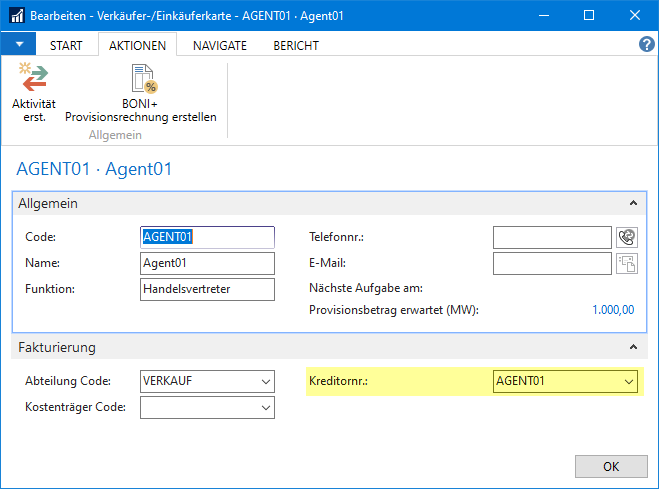Click the Aktivität erst. ribbon icon

[34, 80]
